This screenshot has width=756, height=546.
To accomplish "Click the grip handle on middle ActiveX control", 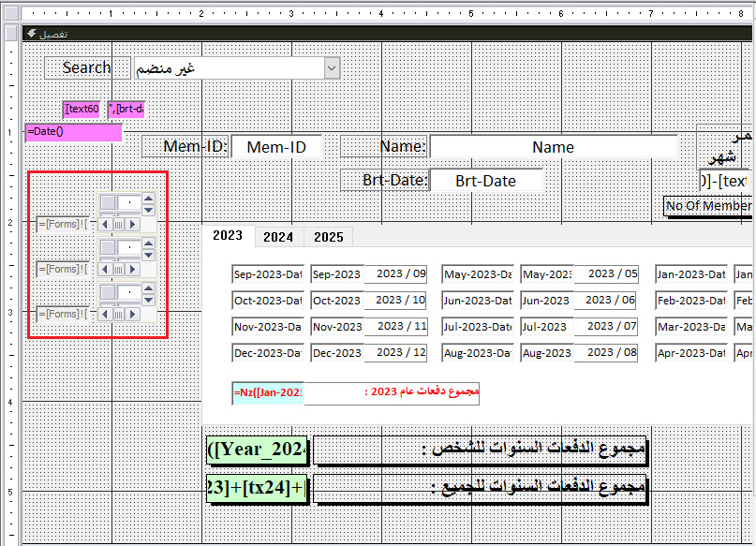I will [x=119, y=270].
